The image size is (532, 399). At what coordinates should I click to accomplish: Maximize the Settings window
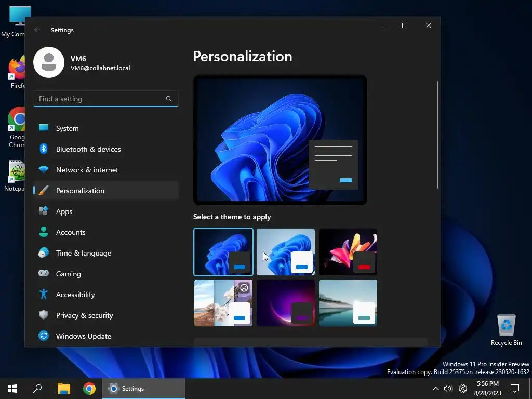[x=404, y=25]
